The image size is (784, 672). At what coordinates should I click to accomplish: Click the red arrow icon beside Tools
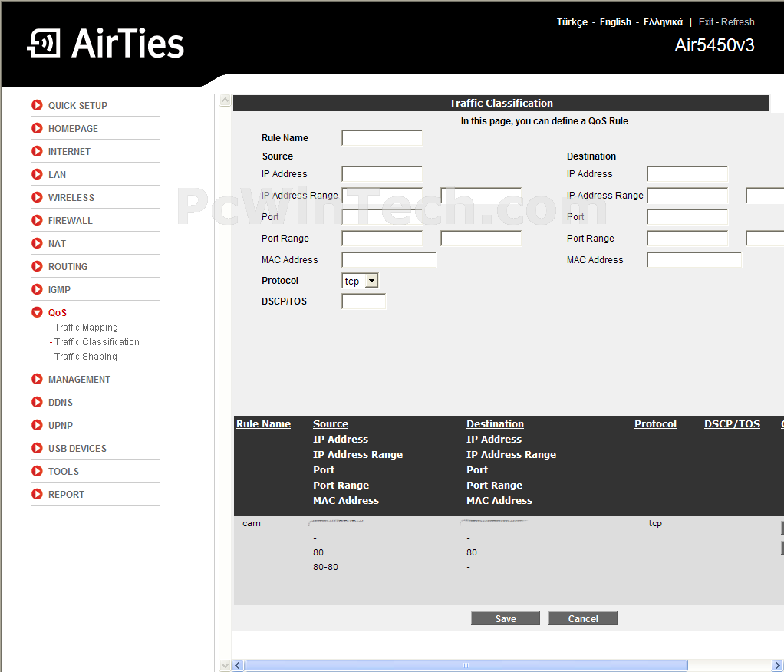tap(37, 471)
